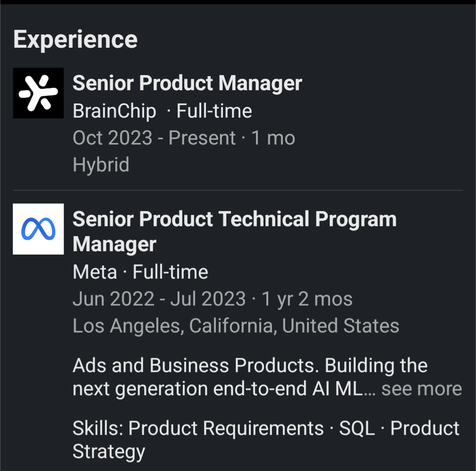Open the SQL skill

[x=357, y=428]
